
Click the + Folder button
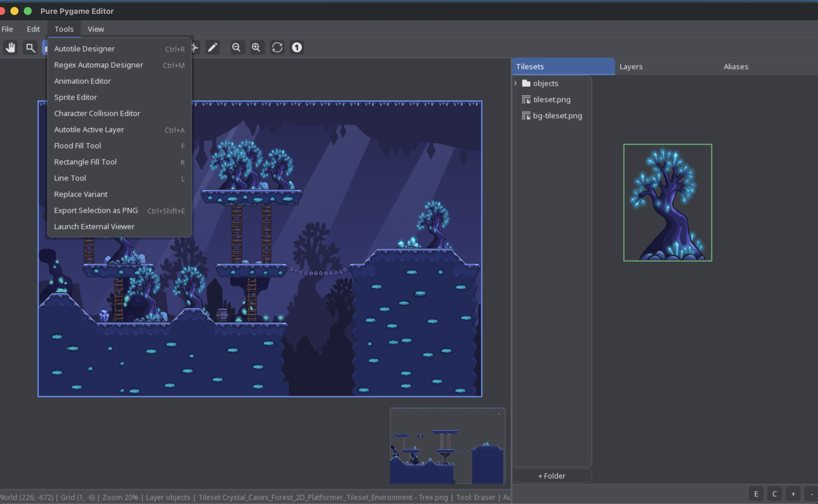(x=552, y=476)
